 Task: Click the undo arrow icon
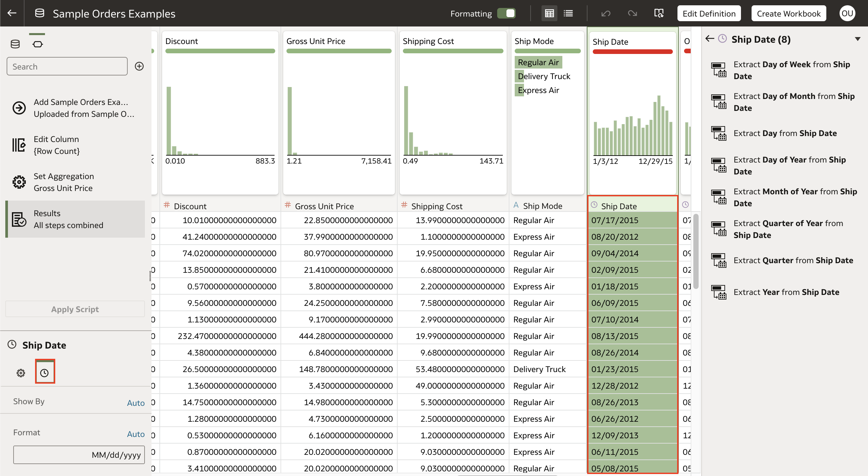tap(606, 14)
